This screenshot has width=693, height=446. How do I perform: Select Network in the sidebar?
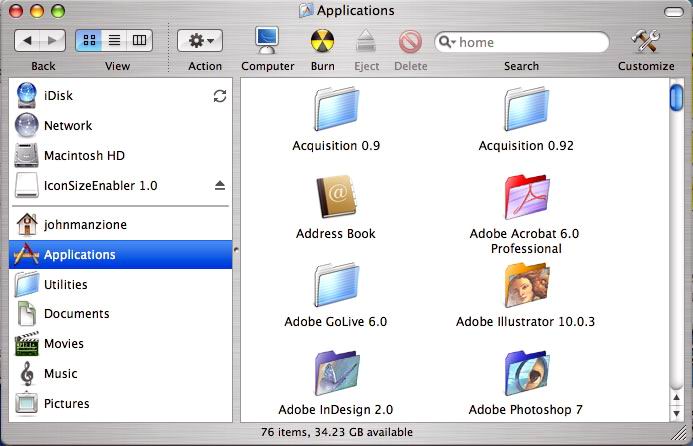pos(120,126)
